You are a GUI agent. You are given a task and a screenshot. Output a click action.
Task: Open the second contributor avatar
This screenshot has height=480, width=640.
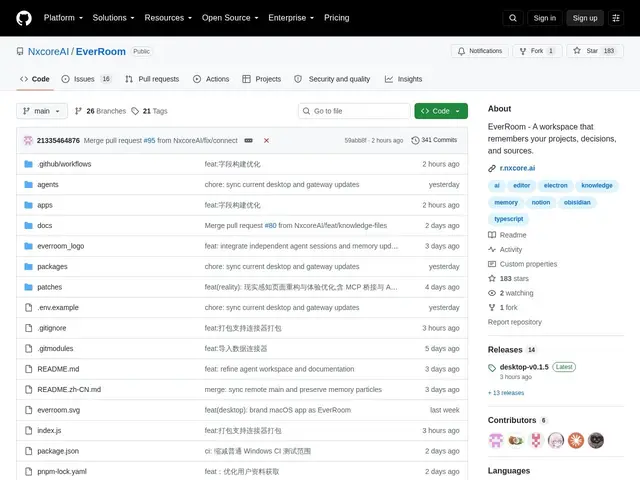pos(516,440)
